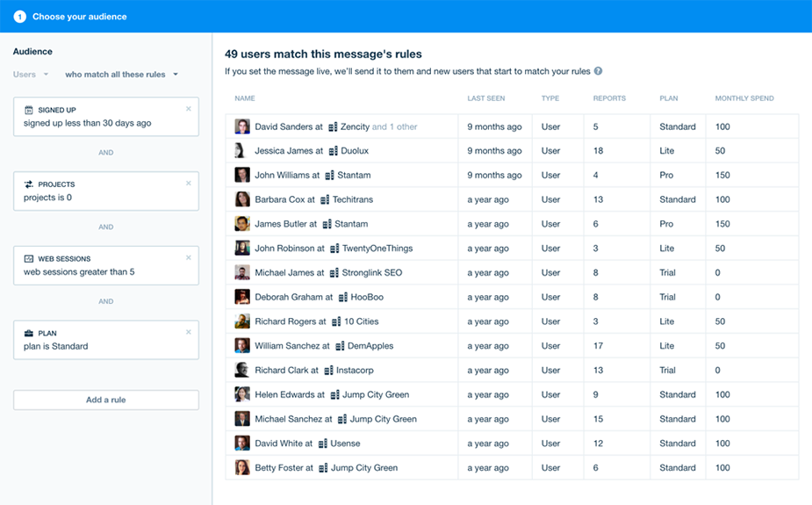The width and height of the screenshot is (812, 505).
Task: Open the Users audience type dropdown
Action: click(x=31, y=74)
